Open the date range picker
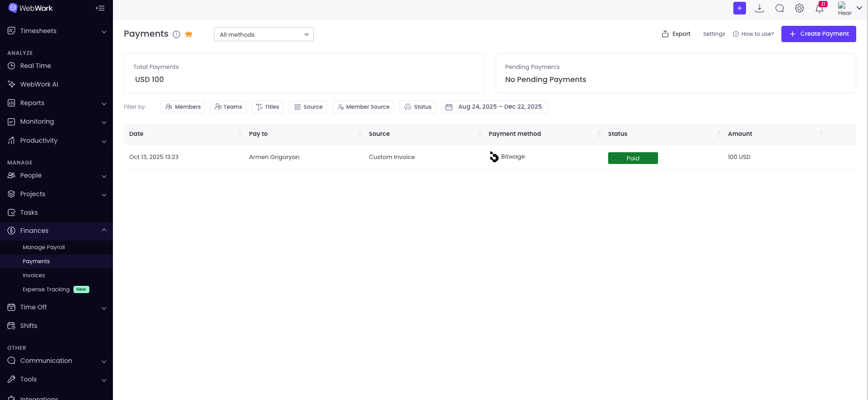This screenshot has height=400, width=868. click(494, 107)
